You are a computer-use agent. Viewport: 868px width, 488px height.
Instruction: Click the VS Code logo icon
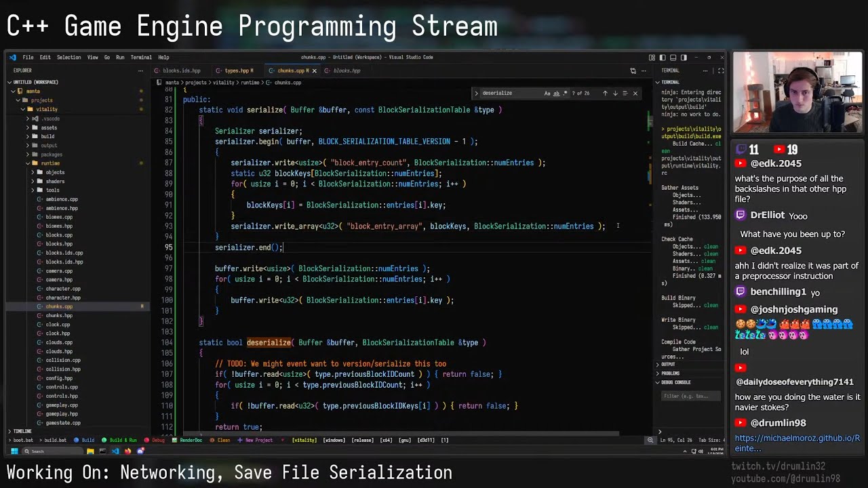click(x=13, y=58)
